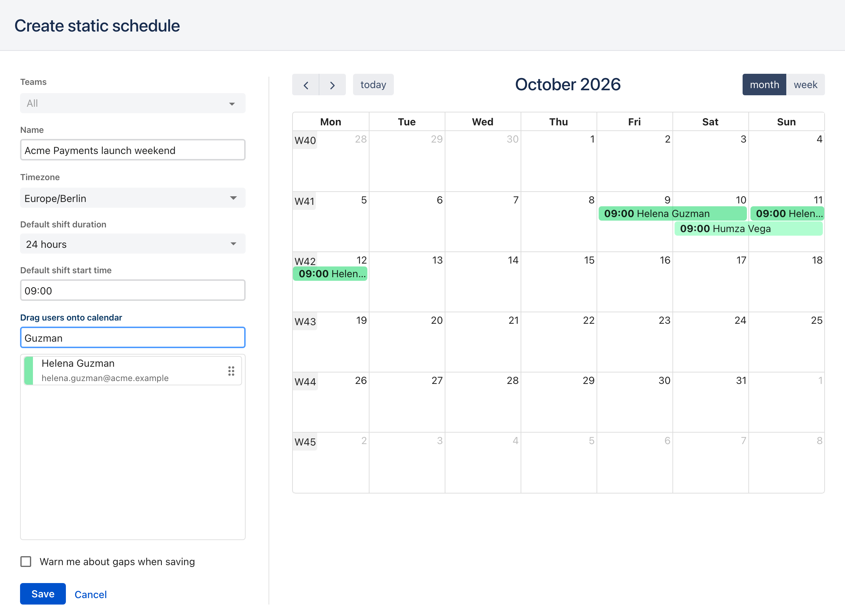
Task: Open Helena shift on Sunday 11
Action: click(x=787, y=214)
